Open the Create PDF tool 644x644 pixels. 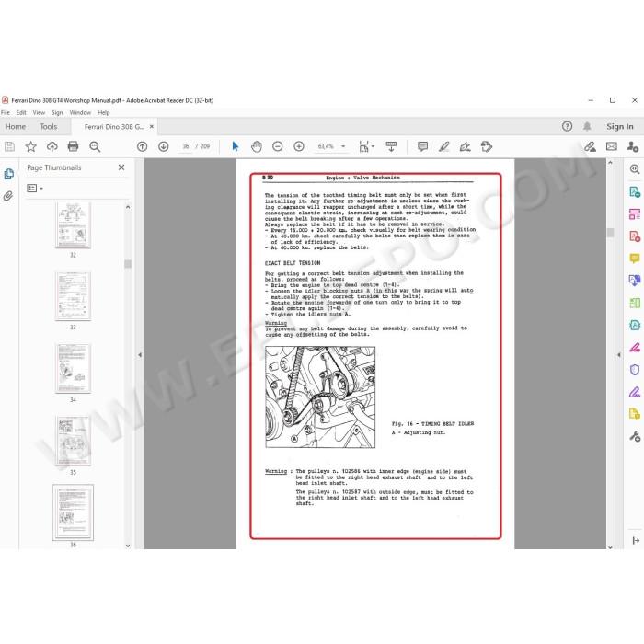(635, 191)
